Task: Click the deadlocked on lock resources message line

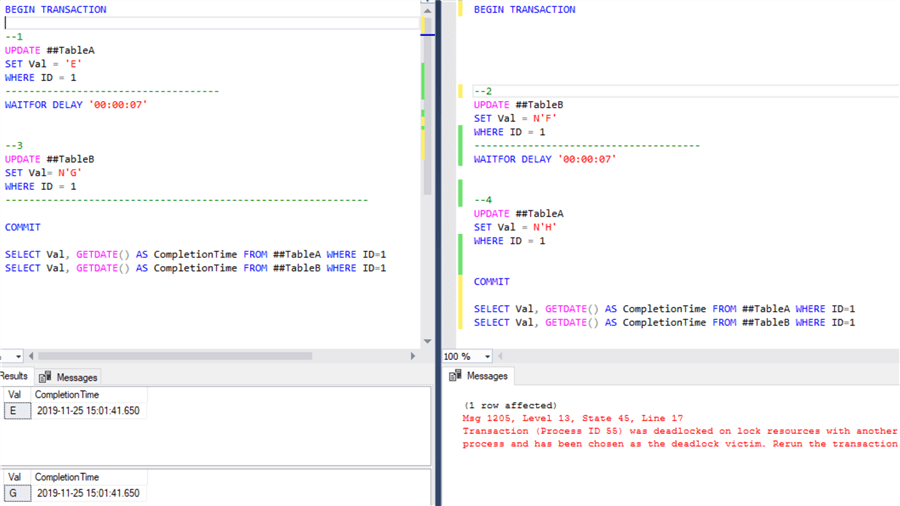Action: [x=680, y=431]
